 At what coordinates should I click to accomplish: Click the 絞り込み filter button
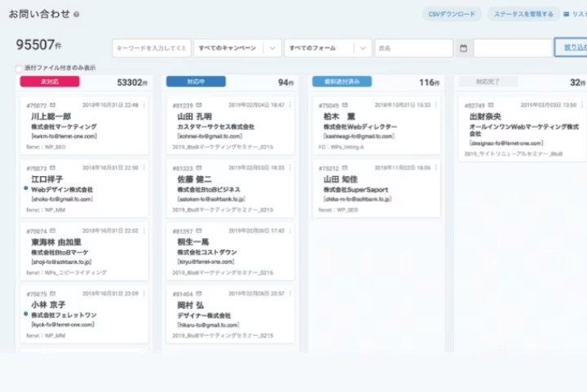pos(570,48)
